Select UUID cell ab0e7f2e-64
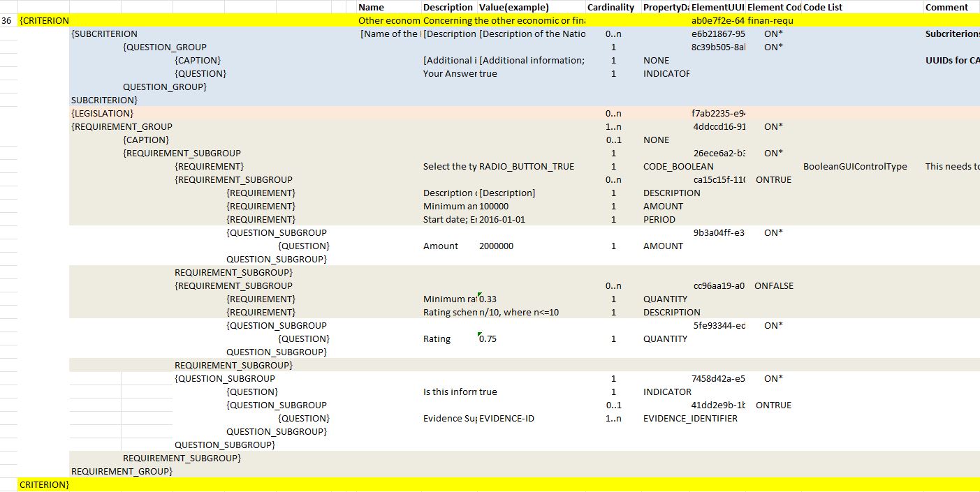This screenshot has width=980, height=492. coord(717,21)
